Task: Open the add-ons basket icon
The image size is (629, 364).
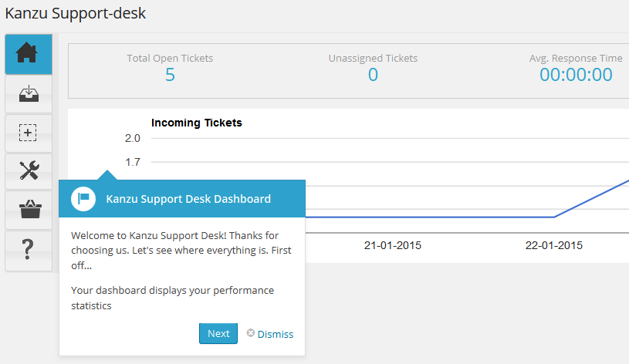Action: coord(29,210)
